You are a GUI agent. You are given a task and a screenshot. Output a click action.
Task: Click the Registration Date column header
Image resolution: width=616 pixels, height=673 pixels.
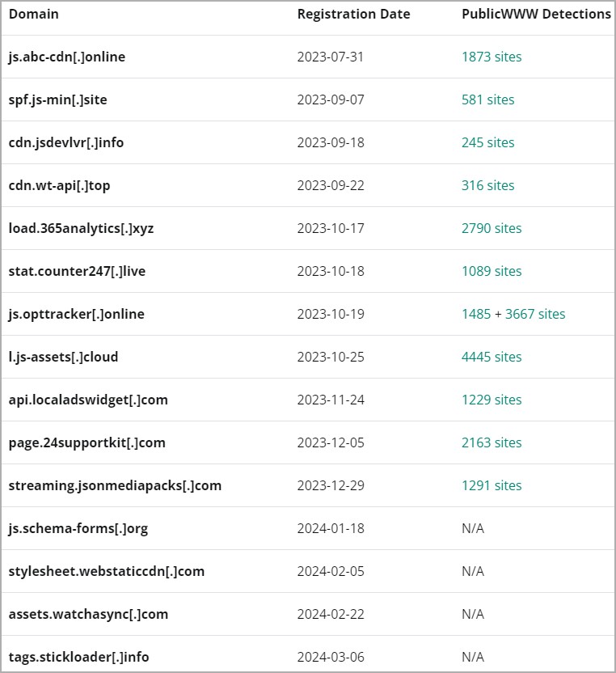pyautogui.click(x=353, y=14)
